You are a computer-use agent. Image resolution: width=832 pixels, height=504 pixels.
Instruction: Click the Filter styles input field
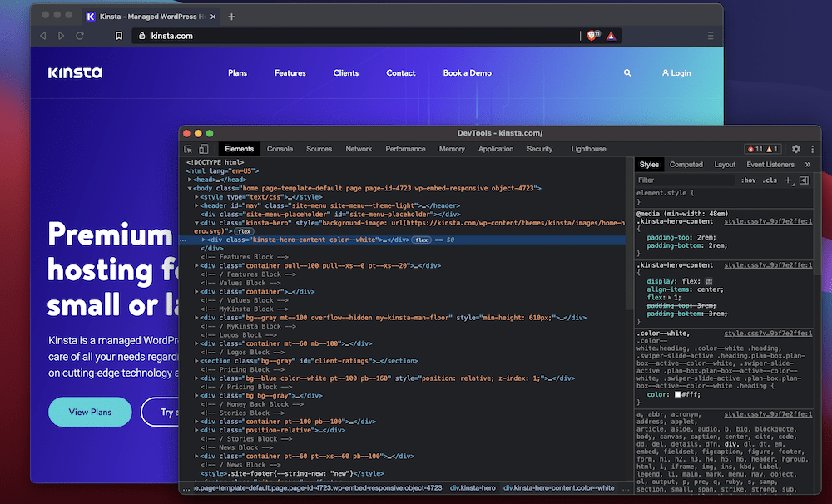[682, 180]
